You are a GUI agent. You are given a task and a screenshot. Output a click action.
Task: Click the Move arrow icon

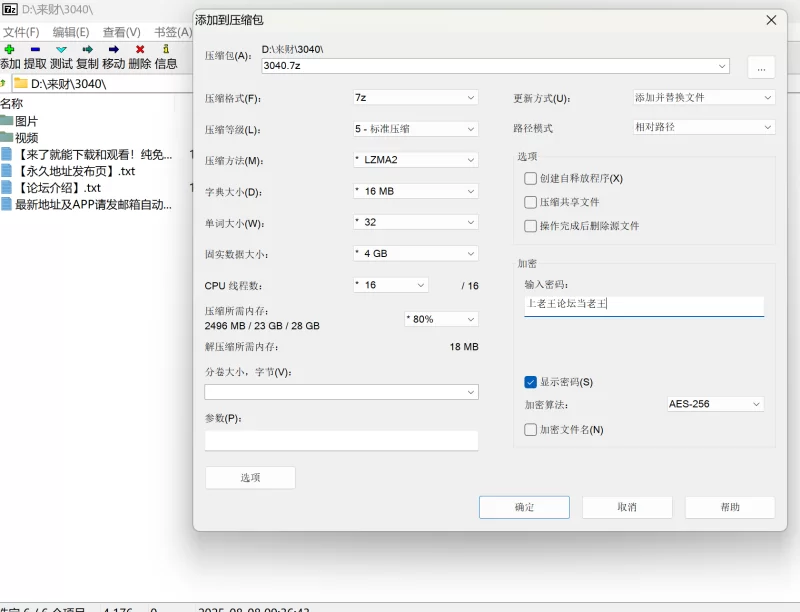(114, 49)
